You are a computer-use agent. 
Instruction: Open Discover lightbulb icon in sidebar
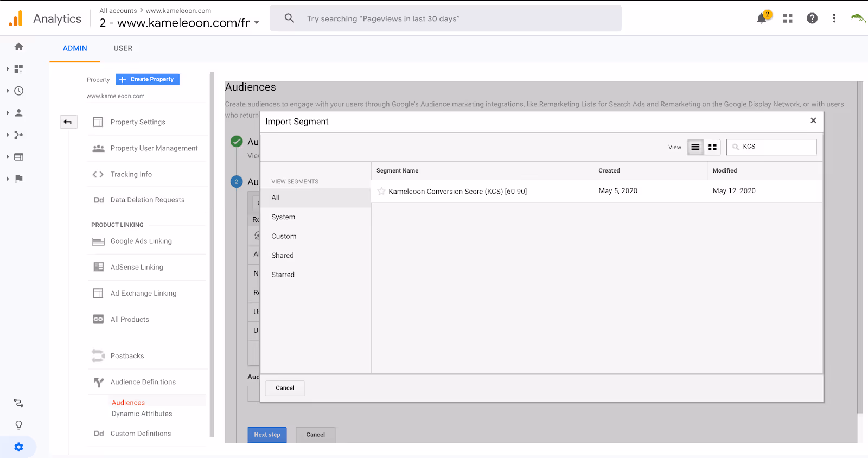(x=18, y=425)
